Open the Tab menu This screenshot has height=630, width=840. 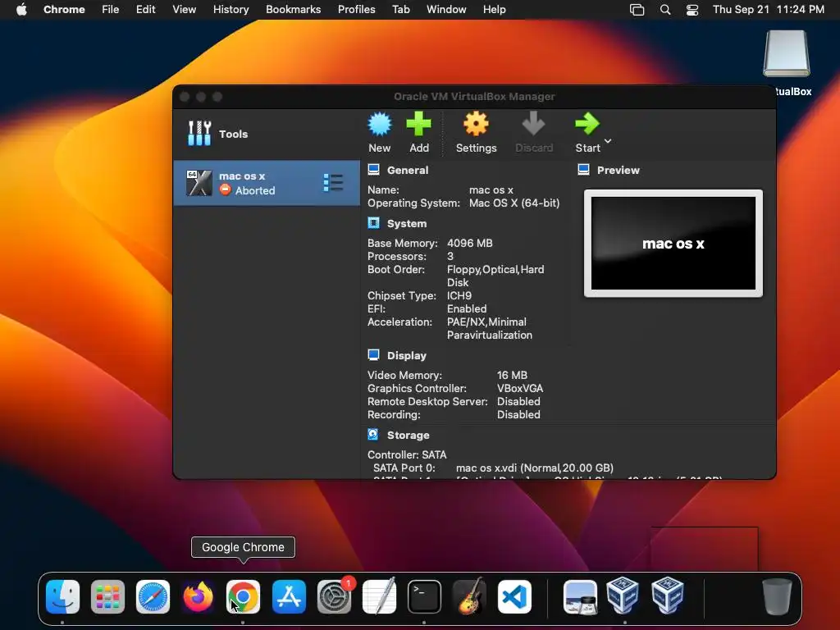coord(400,10)
